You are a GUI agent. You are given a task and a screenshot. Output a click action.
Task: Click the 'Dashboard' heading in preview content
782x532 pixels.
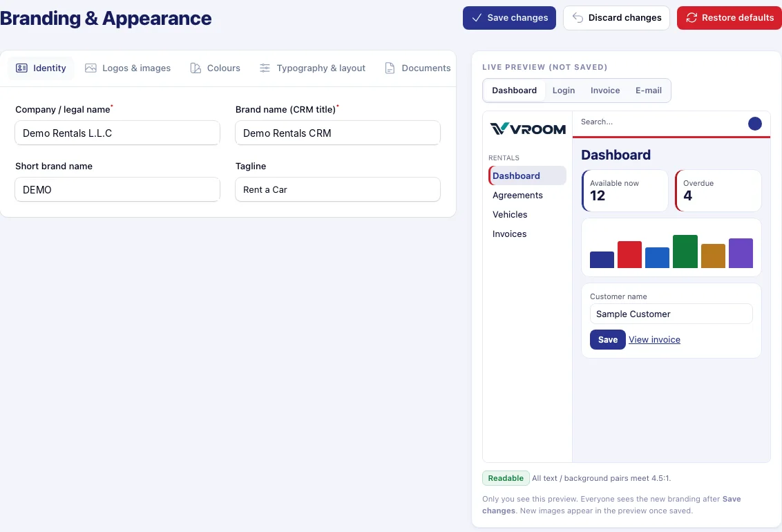click(x=616, y=155)
